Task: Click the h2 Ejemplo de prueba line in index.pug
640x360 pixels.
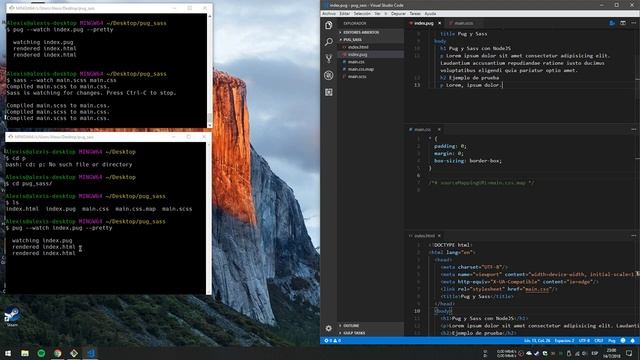Action: (x=469, y=78)
